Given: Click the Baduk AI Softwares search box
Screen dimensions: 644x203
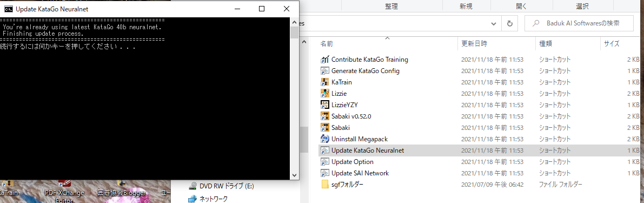Looking at the screenshot, I should point(579,24).
